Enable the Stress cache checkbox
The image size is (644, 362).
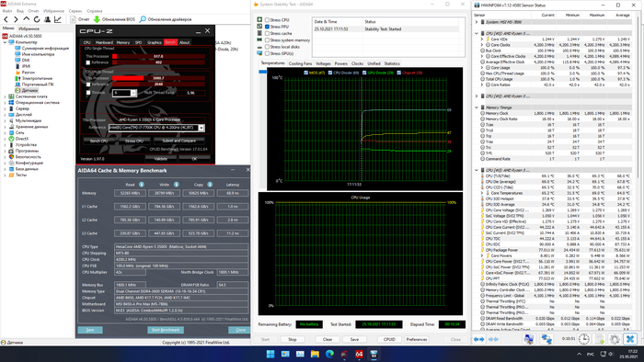tap(268, 33)
